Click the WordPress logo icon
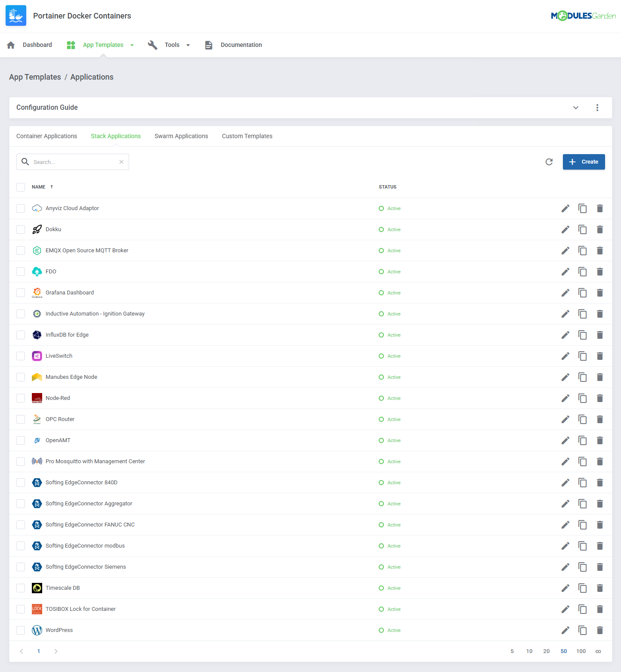The width and height of the screenshot is (621, 672). pos(37,630)
